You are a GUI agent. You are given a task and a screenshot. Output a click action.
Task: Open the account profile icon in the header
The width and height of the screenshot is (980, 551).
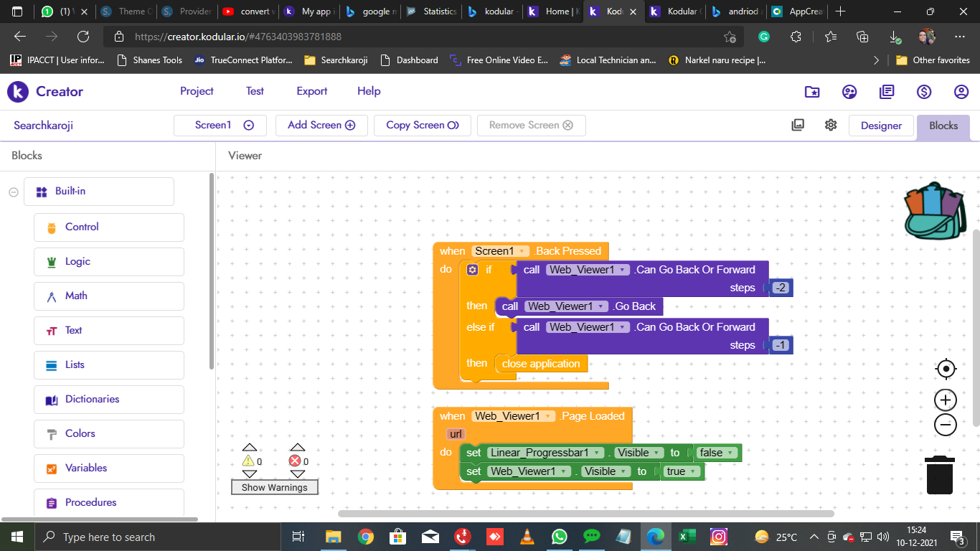coord(961,91)
